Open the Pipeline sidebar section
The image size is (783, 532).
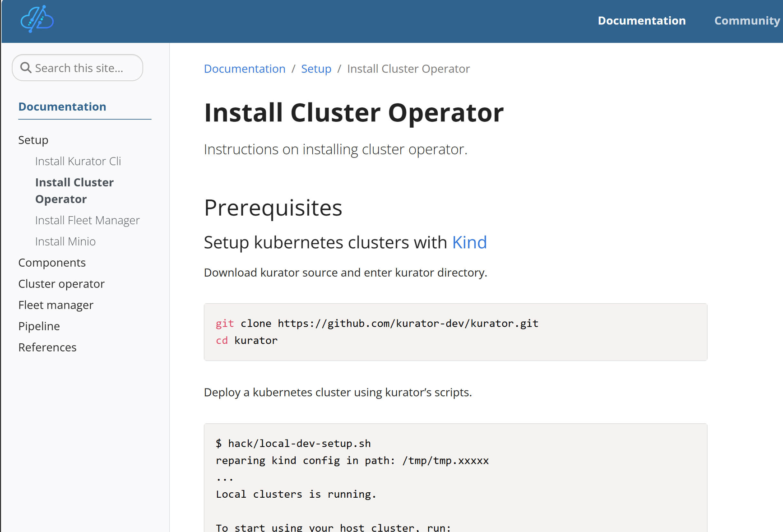click(39, 326)
